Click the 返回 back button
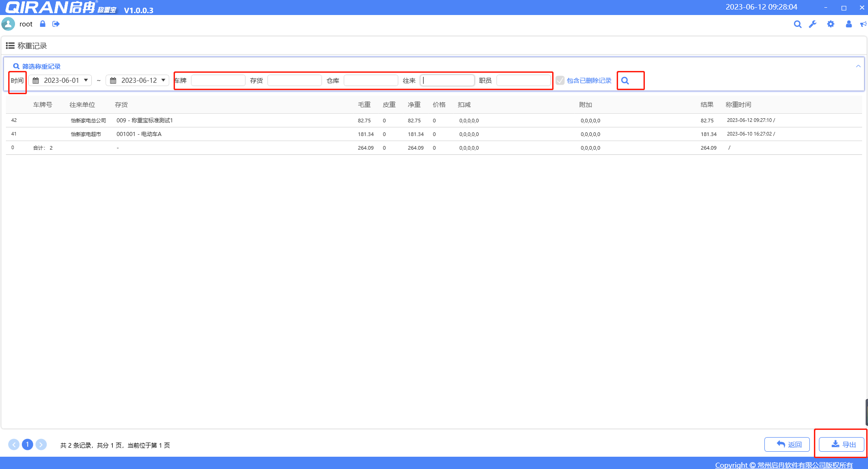Screen dimensions: 868x469 point(787,444)
